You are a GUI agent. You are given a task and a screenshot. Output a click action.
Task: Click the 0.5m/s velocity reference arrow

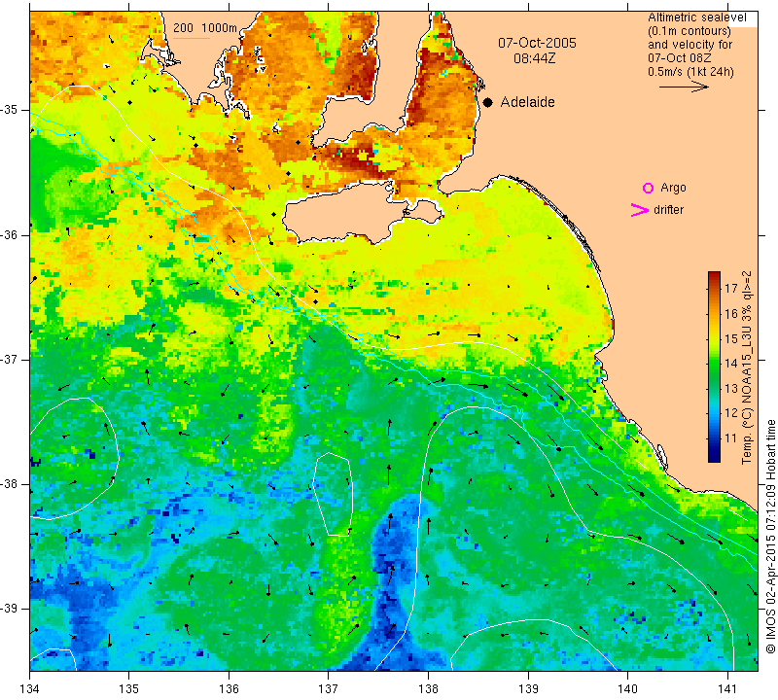point(684,87)
